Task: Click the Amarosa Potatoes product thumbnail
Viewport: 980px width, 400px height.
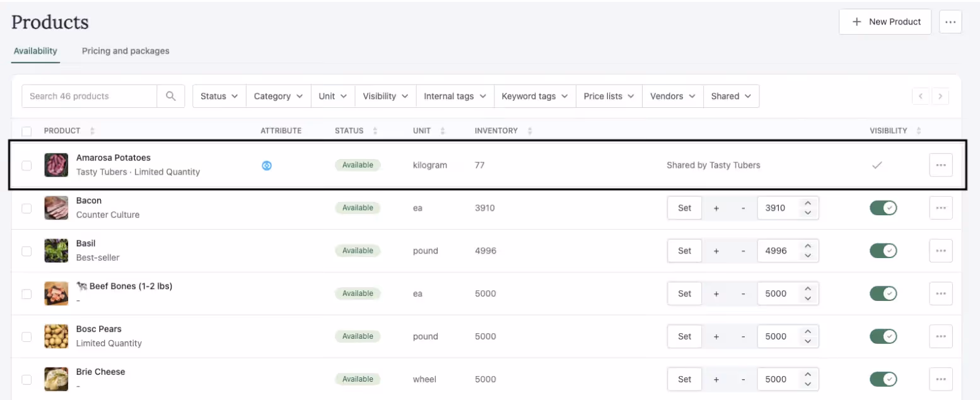Action: tap(56, 165)
